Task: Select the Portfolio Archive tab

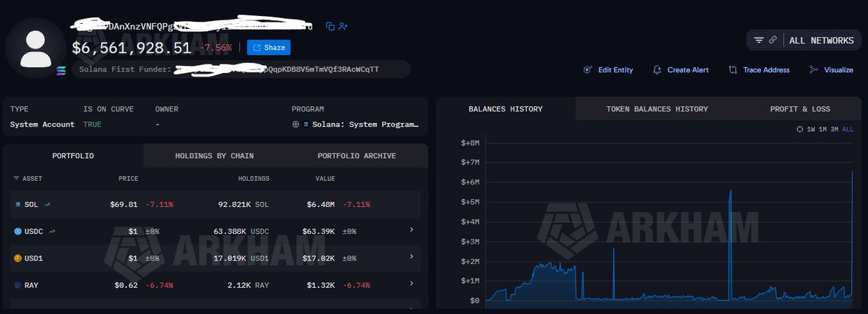Action: (x=357, y=156)
